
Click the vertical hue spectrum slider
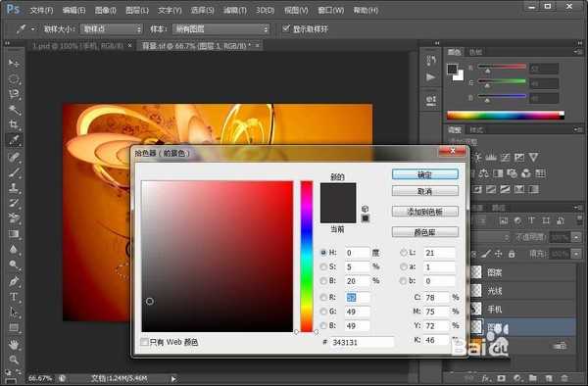306,257
